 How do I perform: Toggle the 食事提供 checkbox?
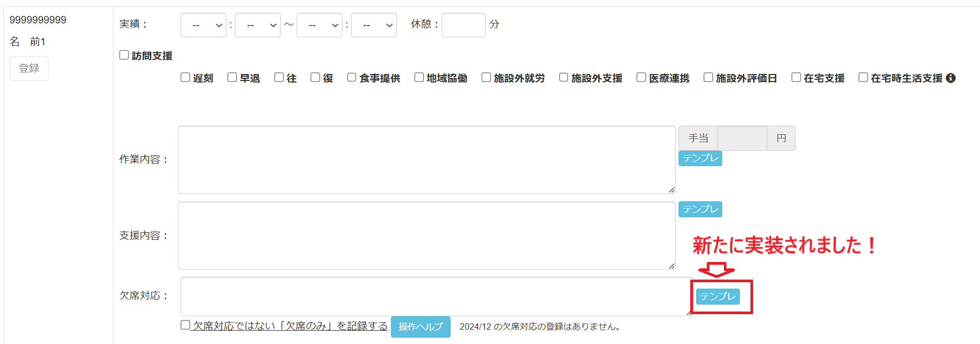coord(352,78)
